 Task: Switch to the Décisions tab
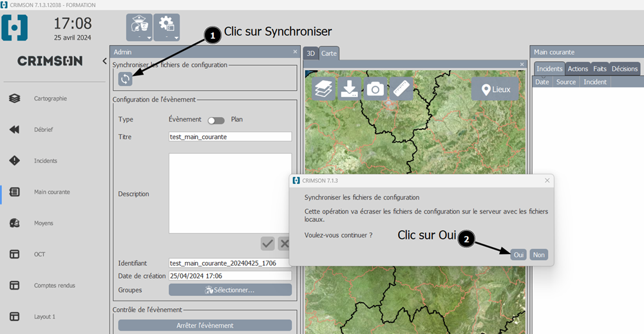click(624, 69)
